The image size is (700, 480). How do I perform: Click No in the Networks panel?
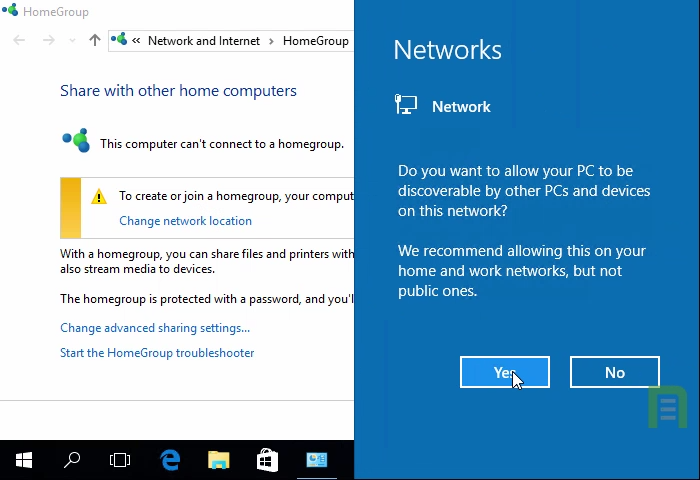(x=615, y=372)
